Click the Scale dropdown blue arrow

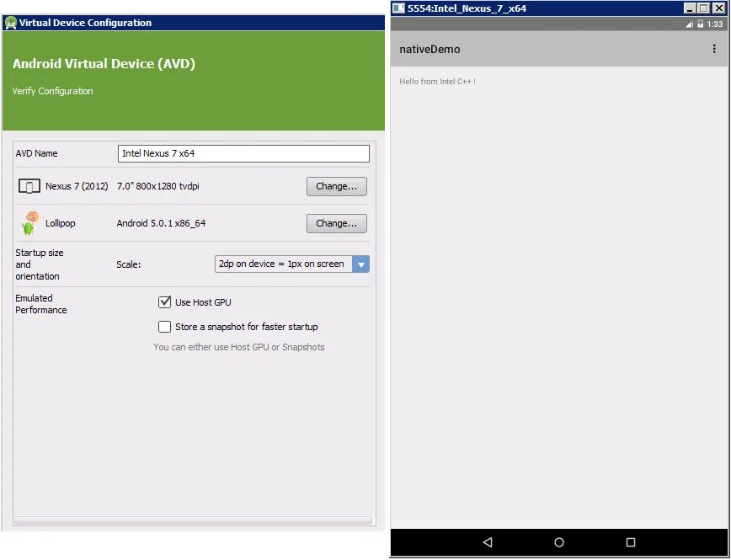point(360,264)
